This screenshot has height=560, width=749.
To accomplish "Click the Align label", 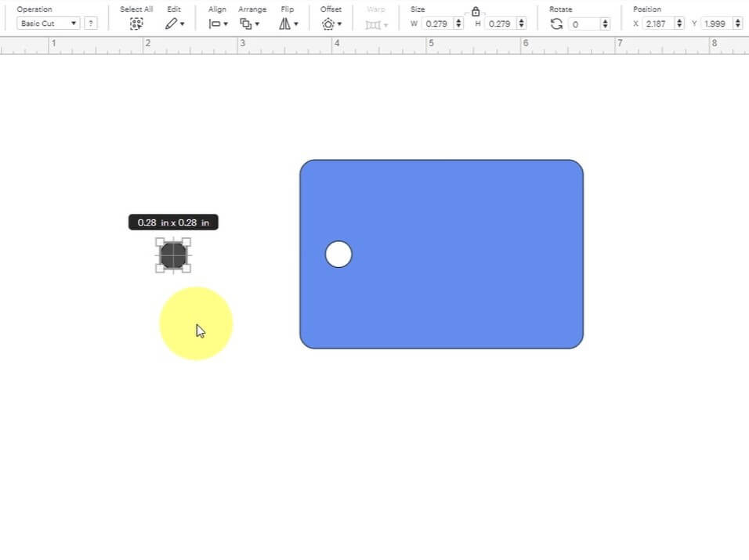I will pyautogui.click(x=217, y=9).
